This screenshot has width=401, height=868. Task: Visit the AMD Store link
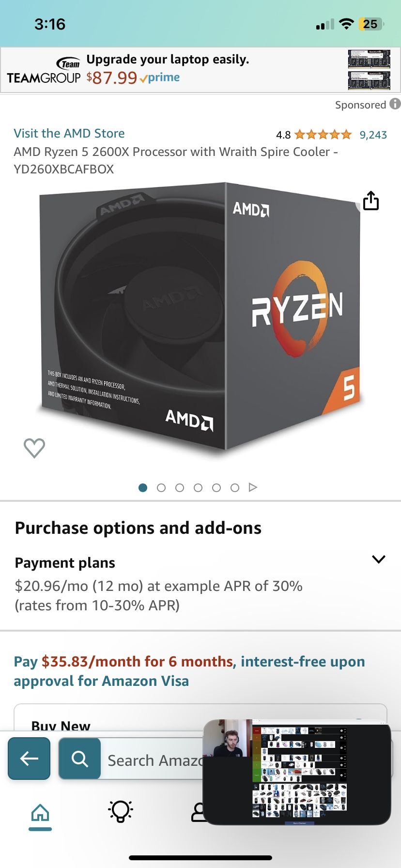[x=69, y=133]
